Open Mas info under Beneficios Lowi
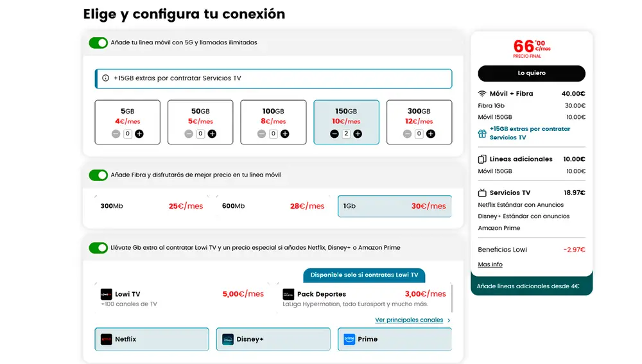Screen dimensions: 642x364 coord(490,264)
